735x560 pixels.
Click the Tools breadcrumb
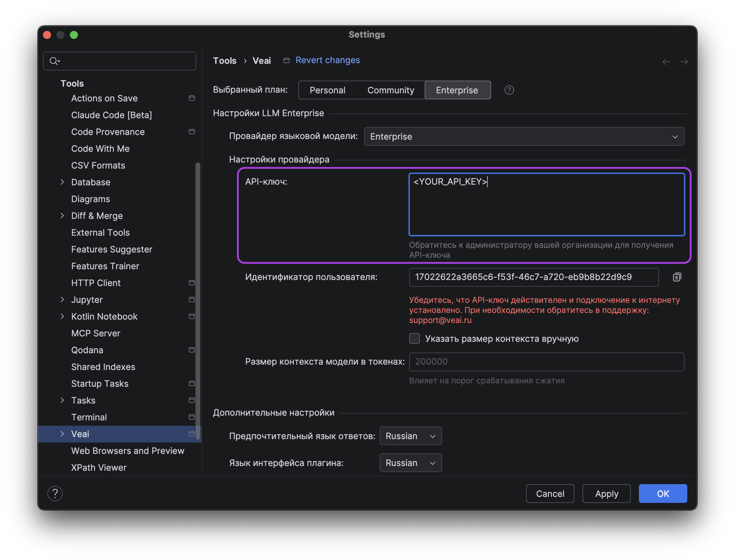pyautogui.click(x=225, y=60)
